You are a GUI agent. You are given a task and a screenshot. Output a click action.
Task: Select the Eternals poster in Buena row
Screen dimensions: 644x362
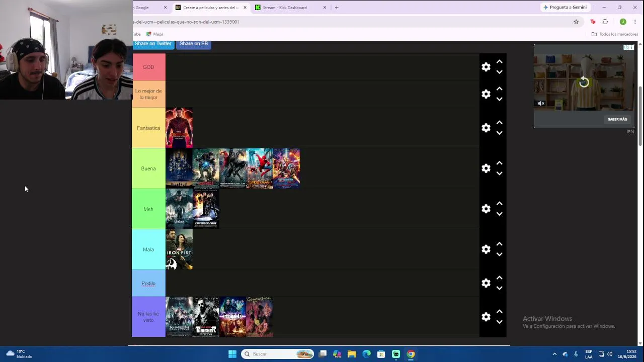click(x=179, y=168)
